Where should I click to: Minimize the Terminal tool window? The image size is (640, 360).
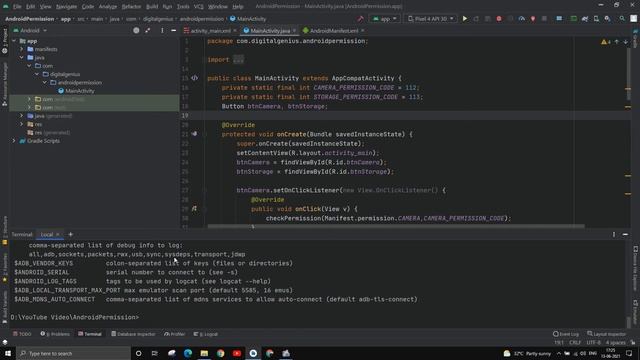(625, 234)
